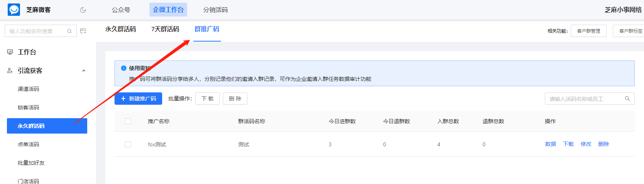Open 门店活码 in sidebar

[28, 181]
